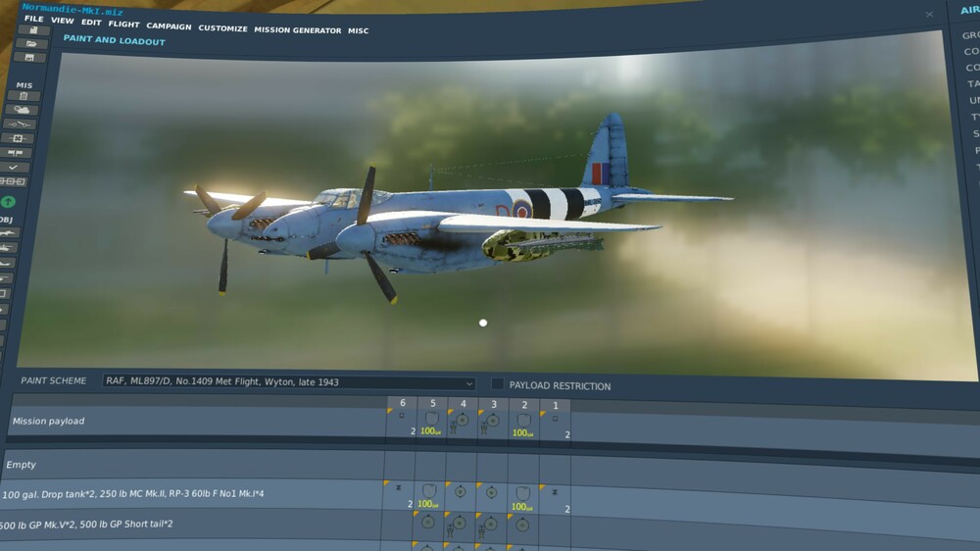Click the Open Mission folder icon
The height and width of the screenshot is (551, 980).
pos(31,44)
